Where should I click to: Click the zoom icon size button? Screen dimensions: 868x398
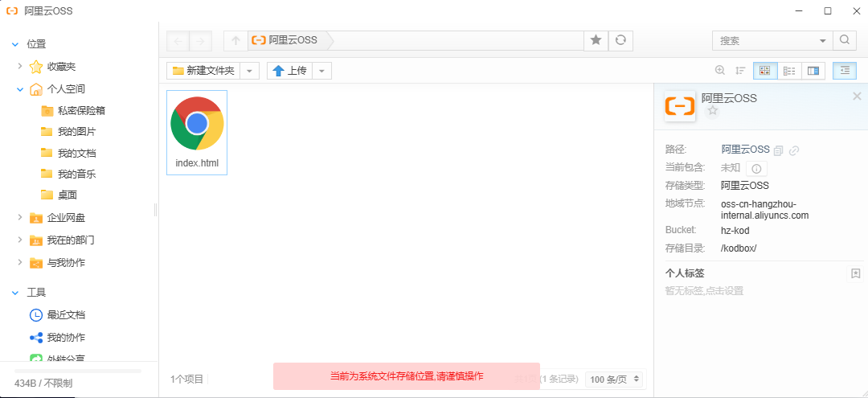tap(719, 70)
